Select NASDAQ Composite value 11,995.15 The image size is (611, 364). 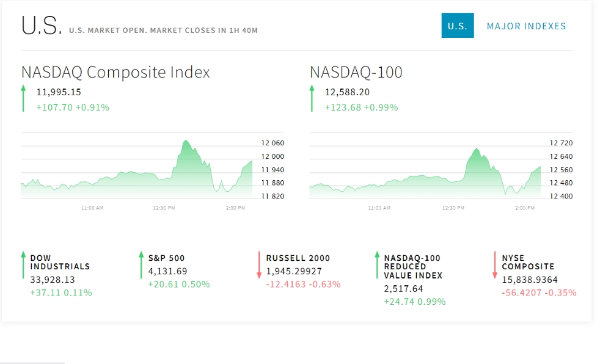[x=59, y=92]
